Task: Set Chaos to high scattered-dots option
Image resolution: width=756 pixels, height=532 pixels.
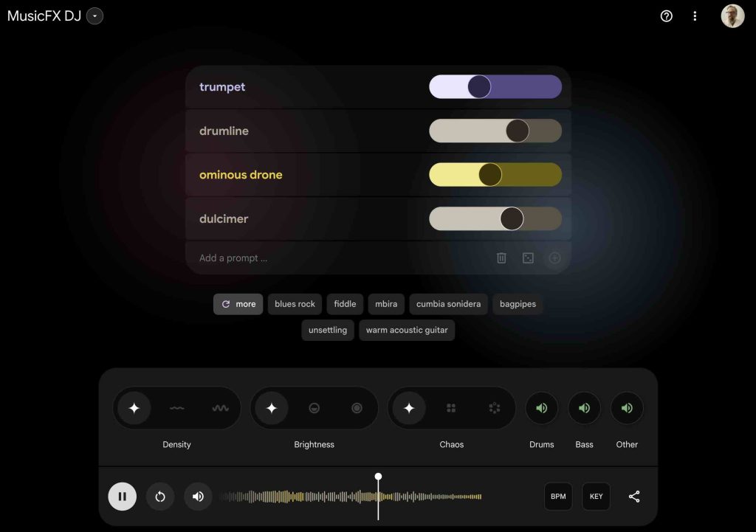Action: coord(494,408)
